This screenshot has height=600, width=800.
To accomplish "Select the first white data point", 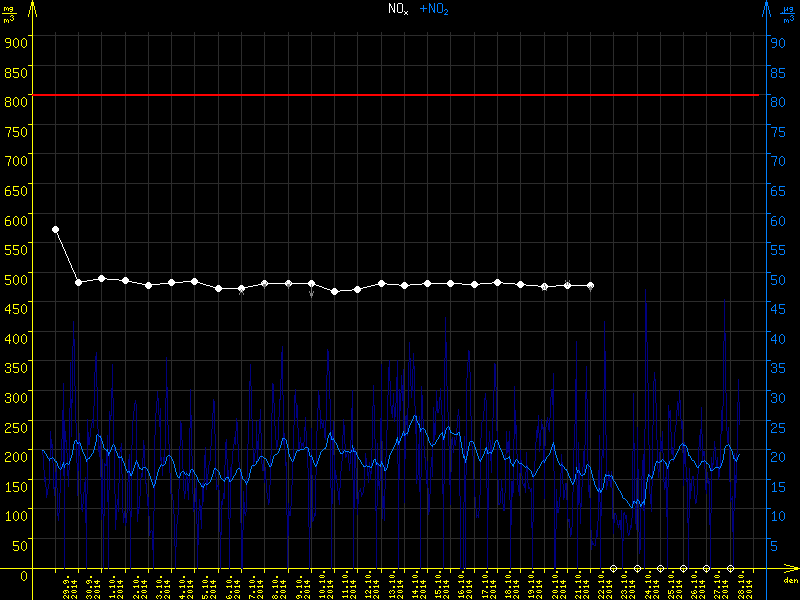I will click(55, 229).
